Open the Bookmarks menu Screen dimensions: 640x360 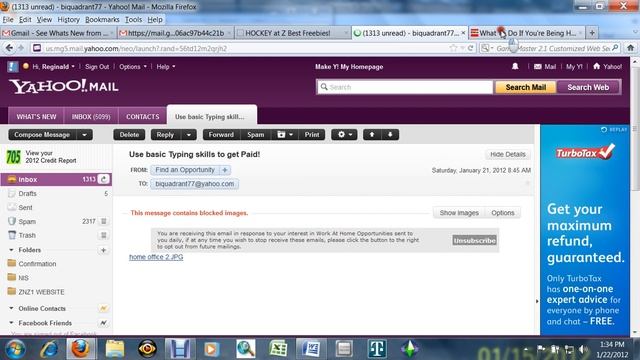(x=102, y=20)
